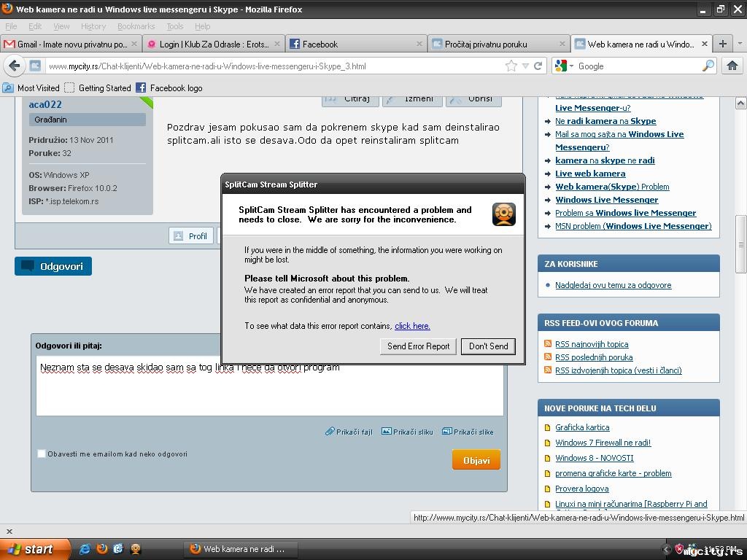Open the address bar history dropdown arrow
This screenshot has width=747, height=560.
coord(525,66)
